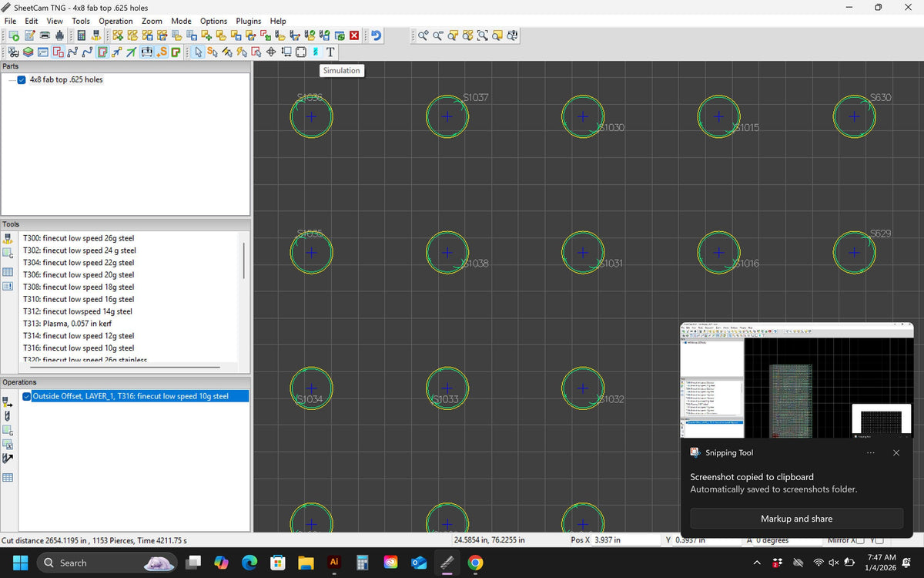Viewport: 924px width, 578px height.
Task: Click the tool table grid icon in Tools panel
Action: tap(8, 271)
